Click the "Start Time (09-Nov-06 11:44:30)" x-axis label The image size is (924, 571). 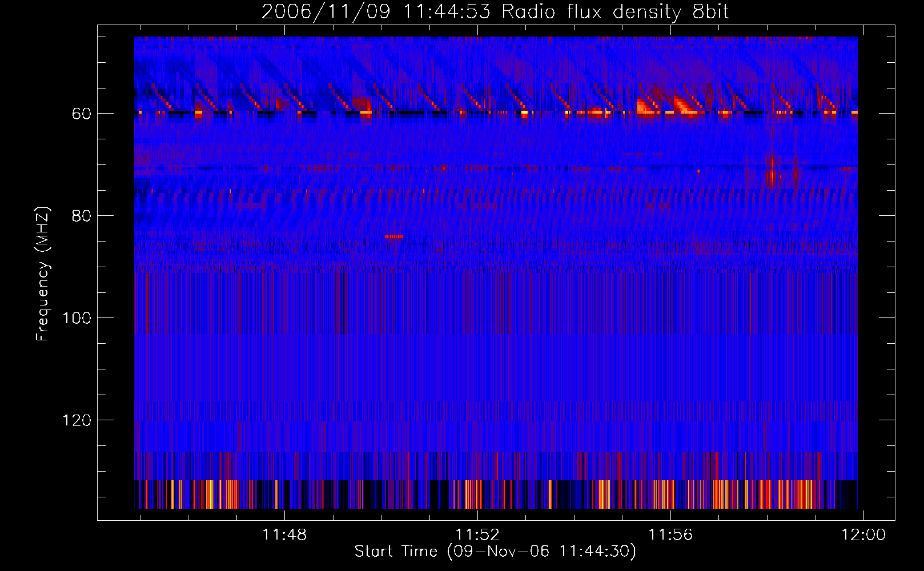pos(495,552)
